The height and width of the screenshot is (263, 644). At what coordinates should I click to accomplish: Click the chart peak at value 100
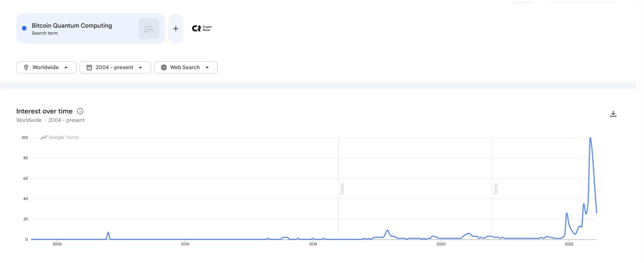[x=590, y=138]
